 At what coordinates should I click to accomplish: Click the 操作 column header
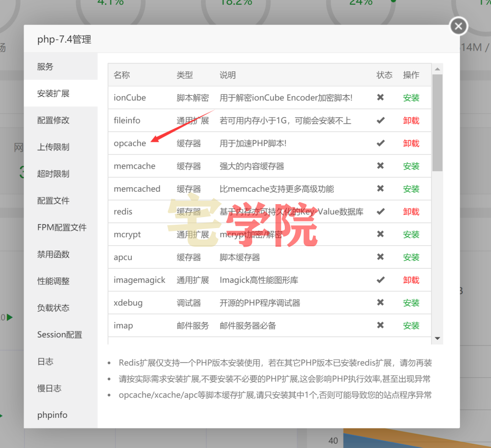[x=411, y=75]
